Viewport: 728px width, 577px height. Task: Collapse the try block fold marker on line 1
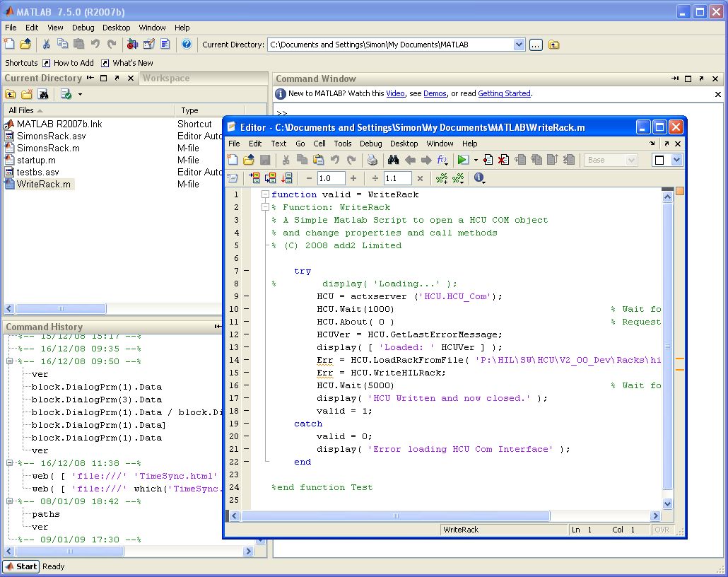click(x=265, y=194)
